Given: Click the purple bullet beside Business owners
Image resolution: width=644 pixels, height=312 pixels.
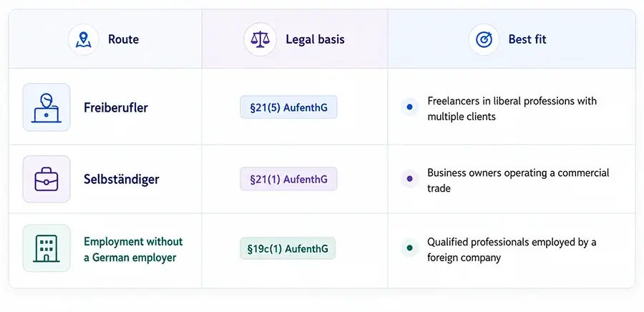Looking at the screenshot, I should coord(409,179).
